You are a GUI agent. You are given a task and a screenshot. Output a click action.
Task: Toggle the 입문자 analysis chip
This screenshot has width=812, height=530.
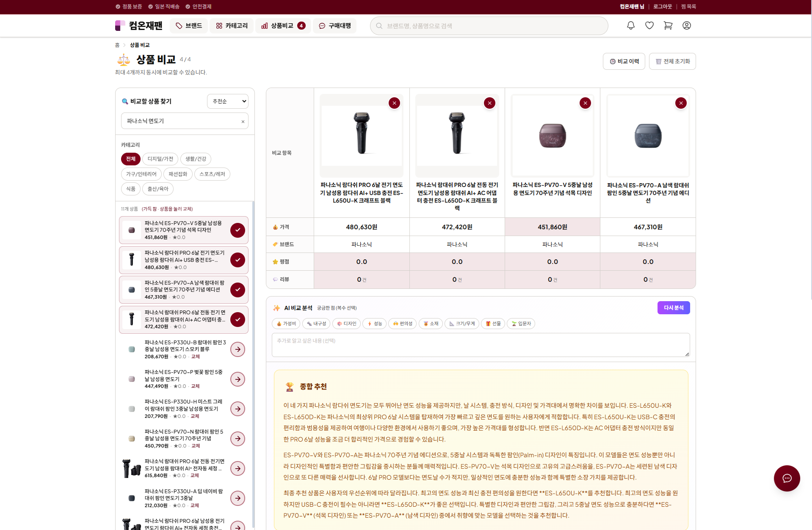tap(521, 324)
